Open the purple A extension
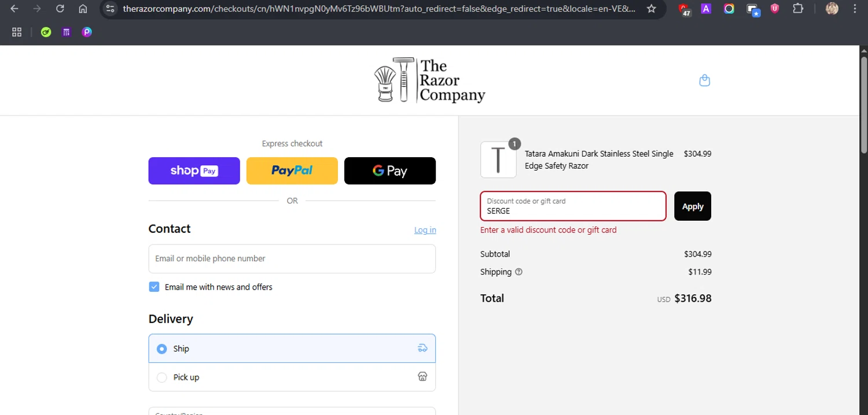This screenshot has width=868, height=415. (706, 9)
